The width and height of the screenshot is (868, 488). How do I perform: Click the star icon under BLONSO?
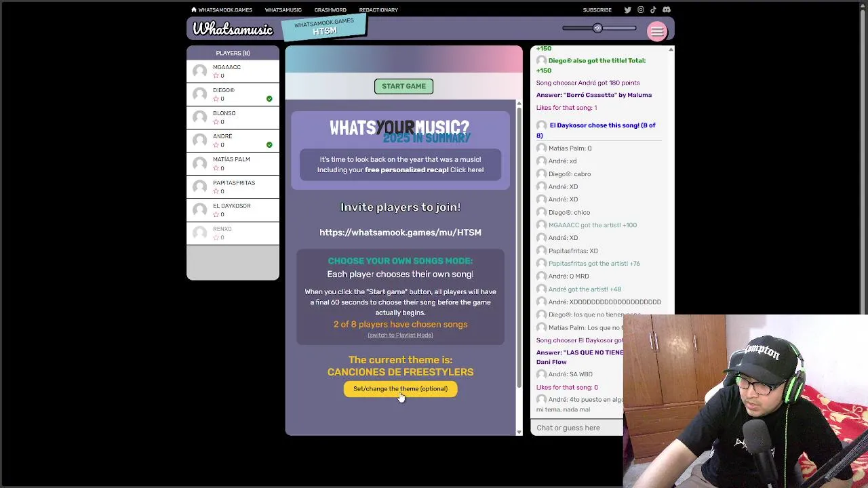tap(216, 122)
